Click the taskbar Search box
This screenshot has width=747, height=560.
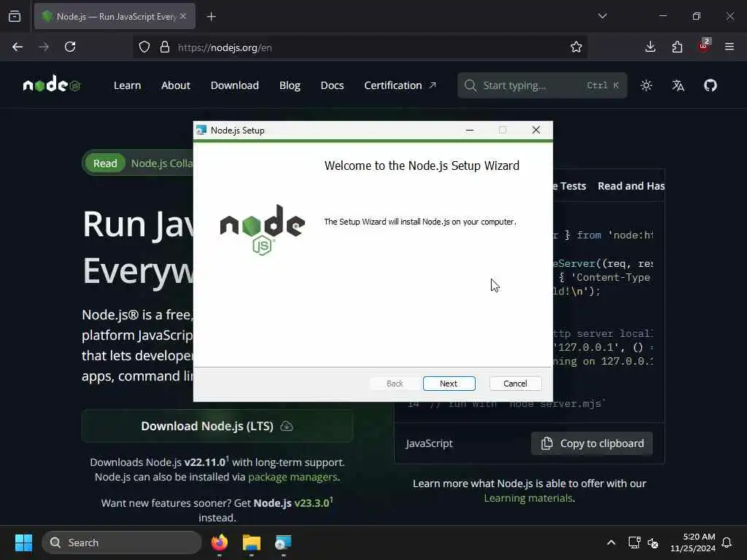coord(122,542)
